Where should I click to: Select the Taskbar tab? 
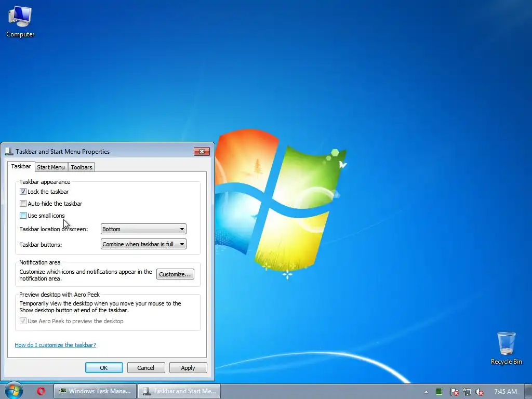coord(21,166)
